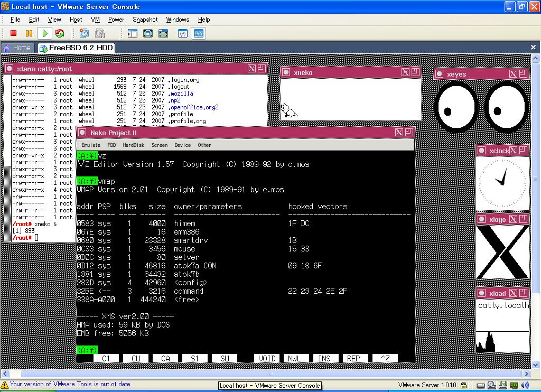Click the Neko Project II window menu button
The height and width of the screenshot is (392, 541).
coord(82,133)
